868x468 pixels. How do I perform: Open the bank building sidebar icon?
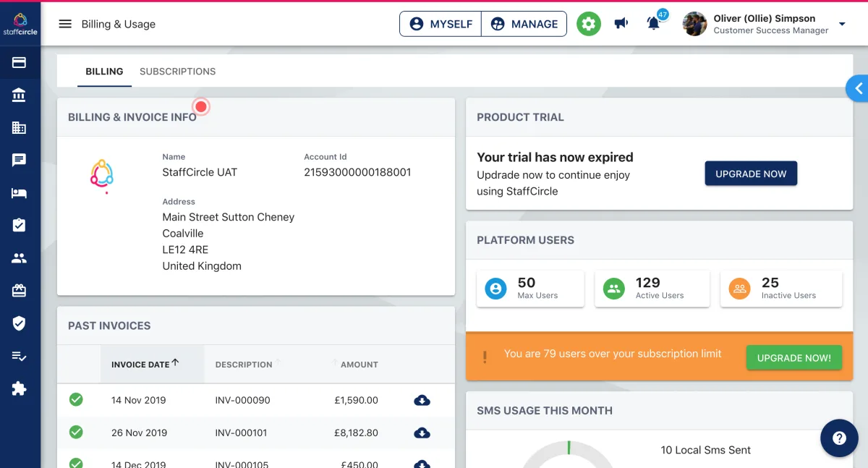[x=20, y=95]
